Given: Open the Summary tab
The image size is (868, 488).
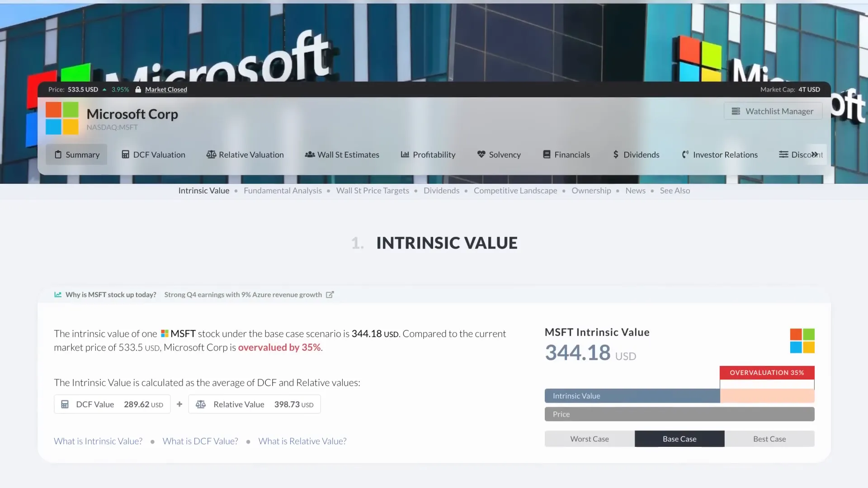Looking at the screenshot, I should 76,155.
